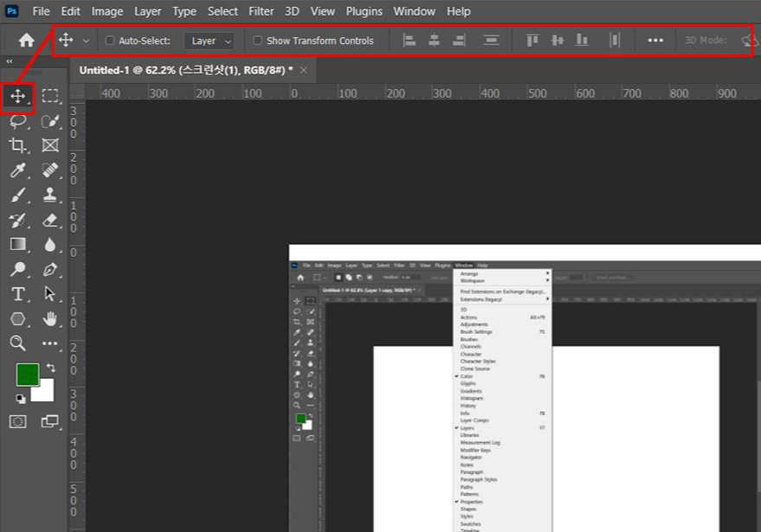Select the Polygon shape tool
The height and width of the screenshot is (532, 761).
[x=18, y=318]
